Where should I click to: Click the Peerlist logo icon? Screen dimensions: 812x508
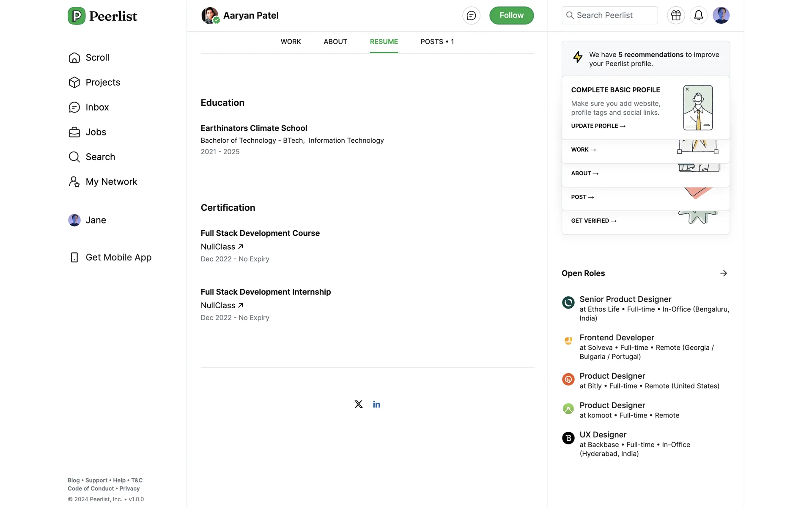[x=77, y=16]
